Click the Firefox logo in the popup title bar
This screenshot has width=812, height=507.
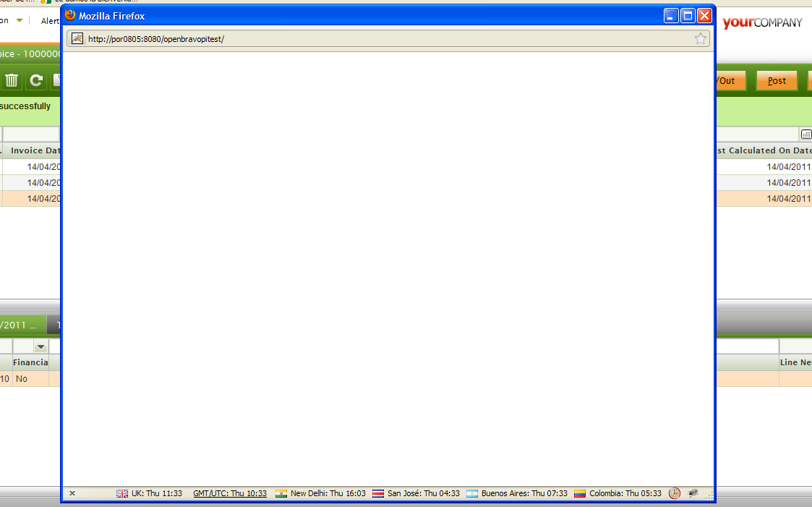pos(70,15)
